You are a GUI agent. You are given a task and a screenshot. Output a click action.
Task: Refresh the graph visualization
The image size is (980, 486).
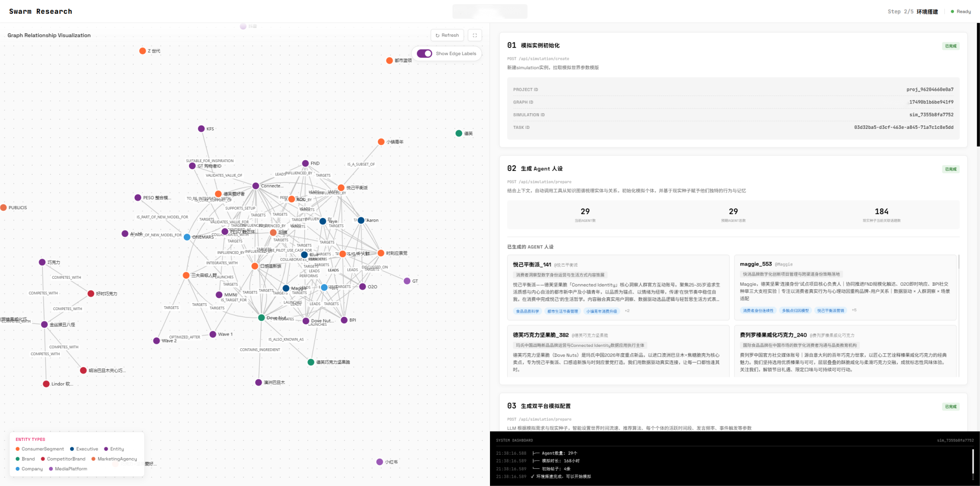point(447,35)
